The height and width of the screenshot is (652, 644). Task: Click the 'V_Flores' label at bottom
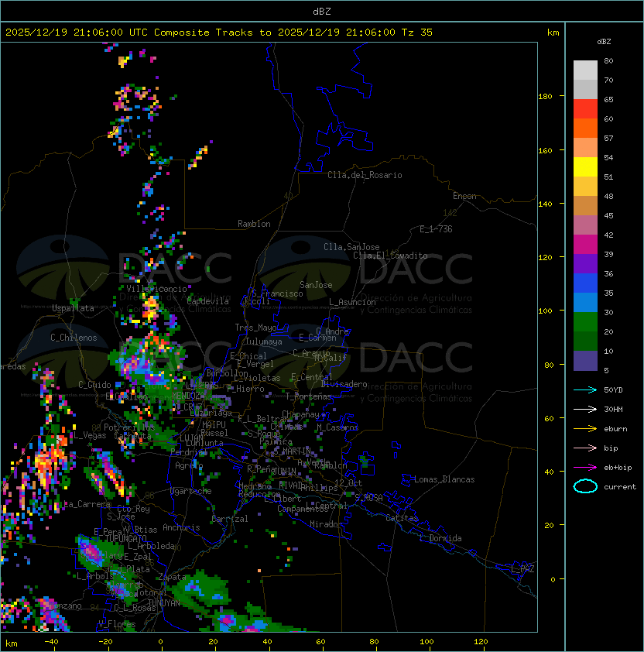pos(117,624)
